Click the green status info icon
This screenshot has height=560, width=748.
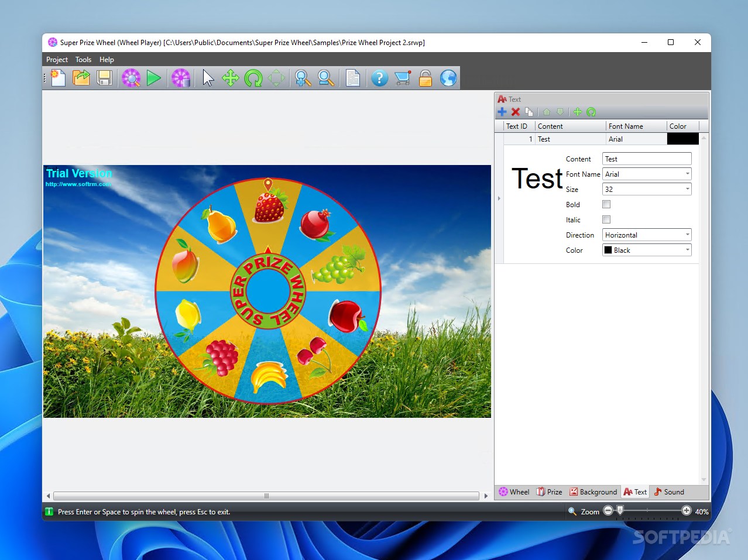point(49,511)
